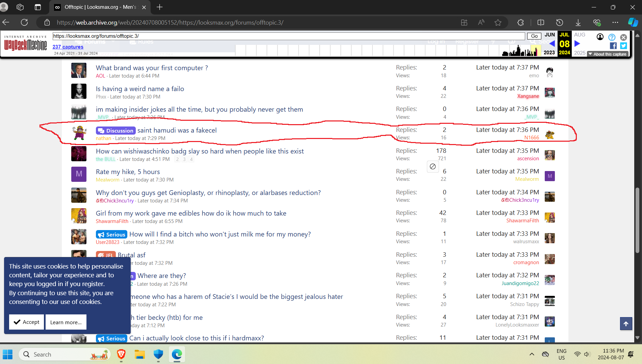The width and height of the screenshot is (642, 364).
Task: Open browser history clock icon
Action: tap(560, 23)
